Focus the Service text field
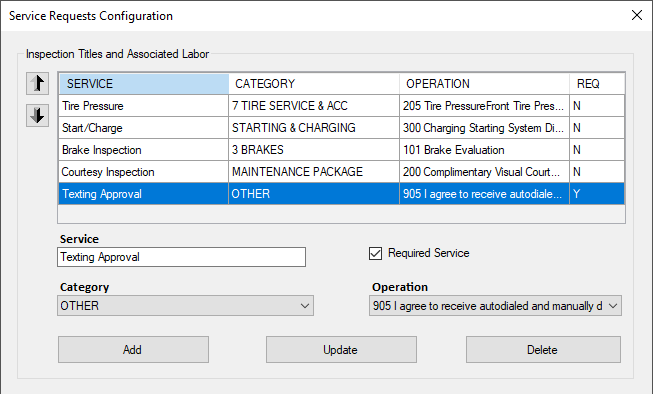 (182, 257)
